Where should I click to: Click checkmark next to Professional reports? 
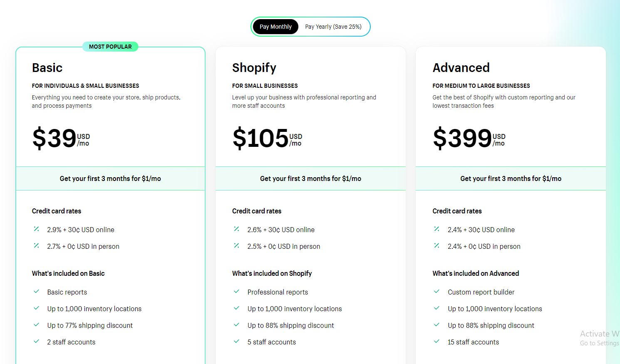(x=237, y=291)
